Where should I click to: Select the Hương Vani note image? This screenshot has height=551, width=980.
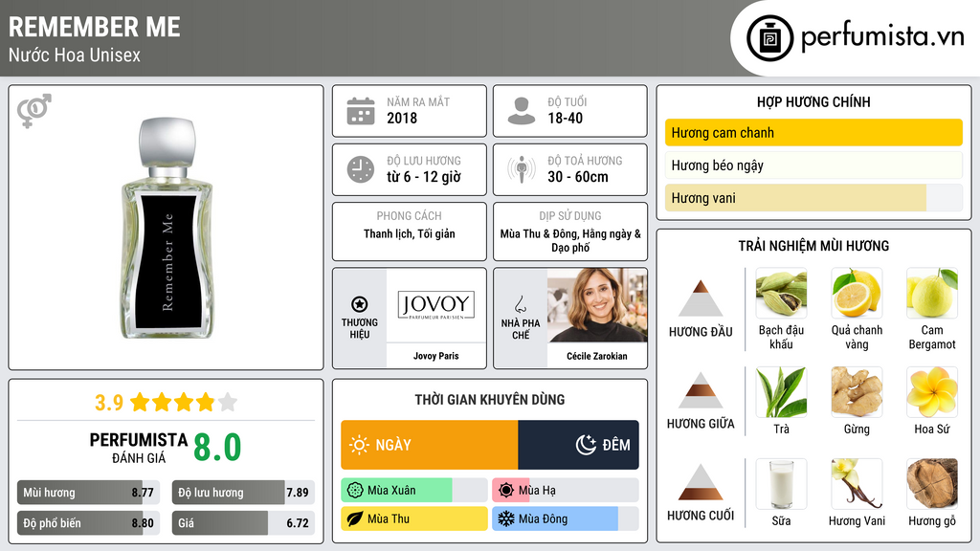click(x=857, y=484)
